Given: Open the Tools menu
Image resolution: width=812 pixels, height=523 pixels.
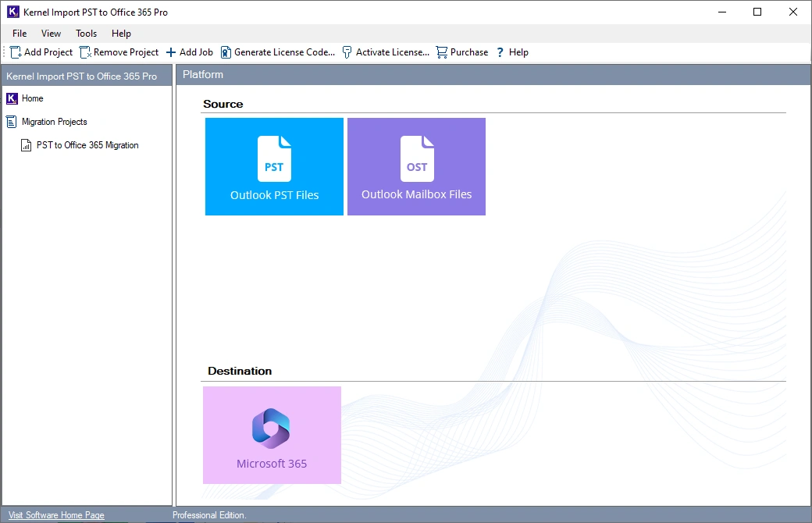Looking at the screenshot, I should pyautogui.click(x=86, y=33).
